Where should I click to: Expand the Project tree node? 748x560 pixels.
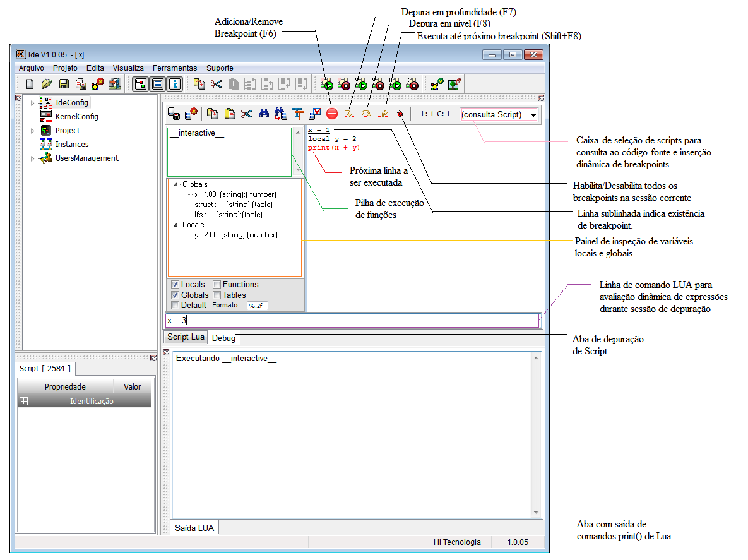[x=32, y=131]
